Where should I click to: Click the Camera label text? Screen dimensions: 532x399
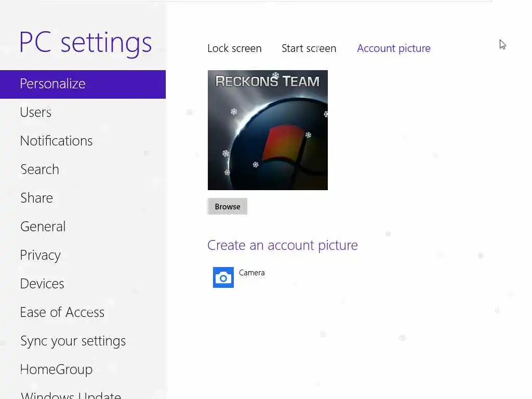pos(252,273)
